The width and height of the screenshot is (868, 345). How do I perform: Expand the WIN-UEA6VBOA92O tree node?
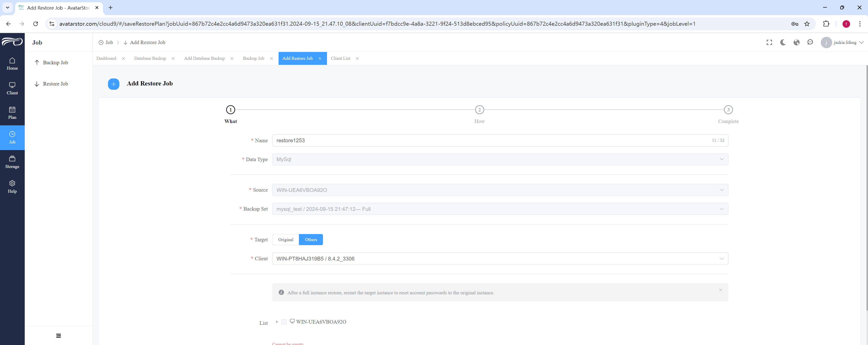pos(277,322)
